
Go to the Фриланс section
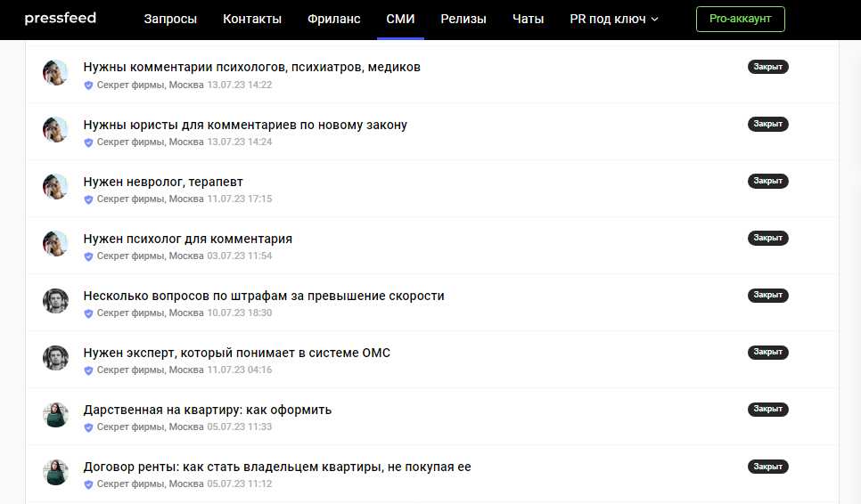click(334, 20)
